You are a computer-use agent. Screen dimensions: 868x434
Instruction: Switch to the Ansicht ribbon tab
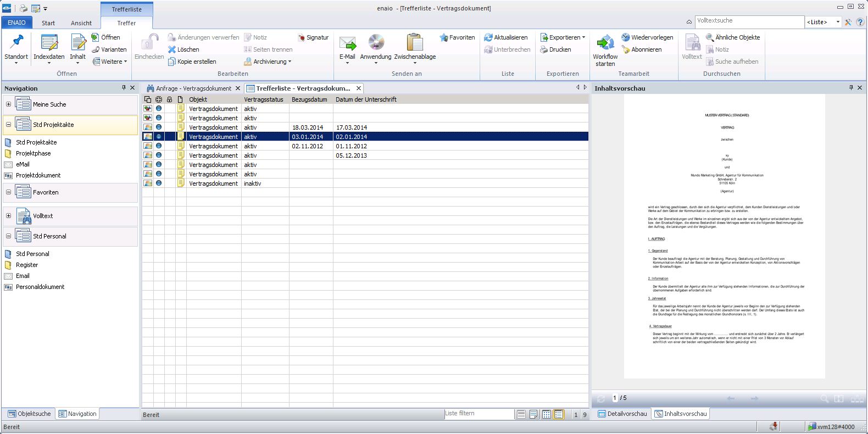click(81, 23)
